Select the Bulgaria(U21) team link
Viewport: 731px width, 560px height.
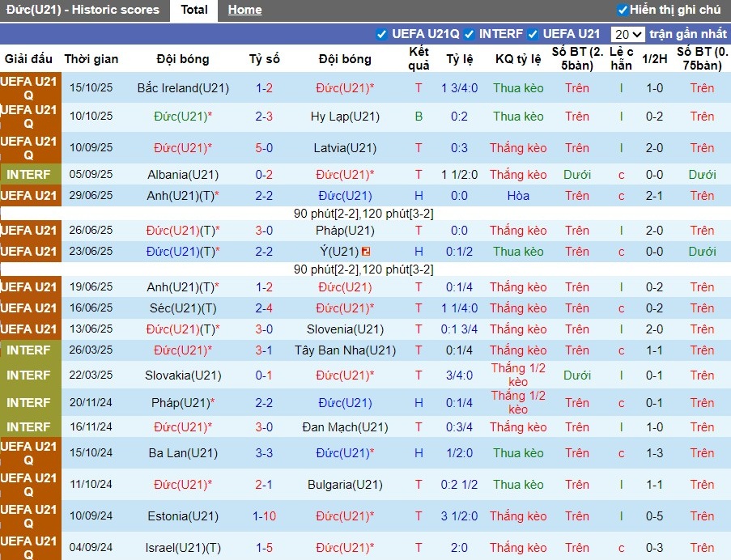pyautogui.click(x=345, y=485)
